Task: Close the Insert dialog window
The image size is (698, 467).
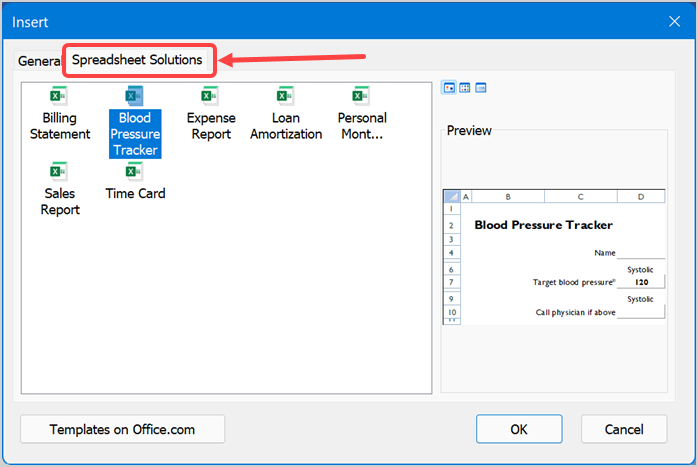Action: [673, 21]
